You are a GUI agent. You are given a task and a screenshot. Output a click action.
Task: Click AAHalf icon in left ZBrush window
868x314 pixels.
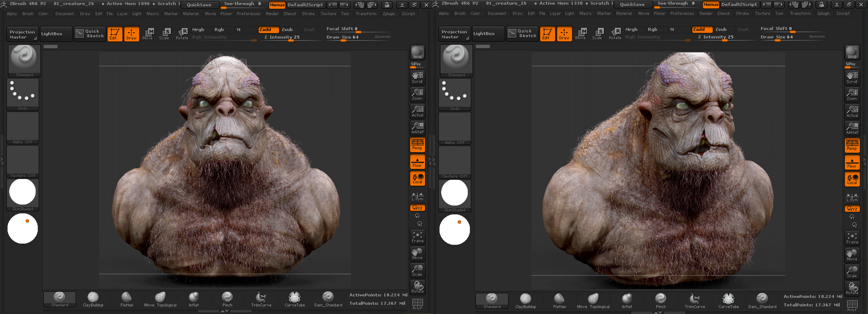[x=417, y=127]
